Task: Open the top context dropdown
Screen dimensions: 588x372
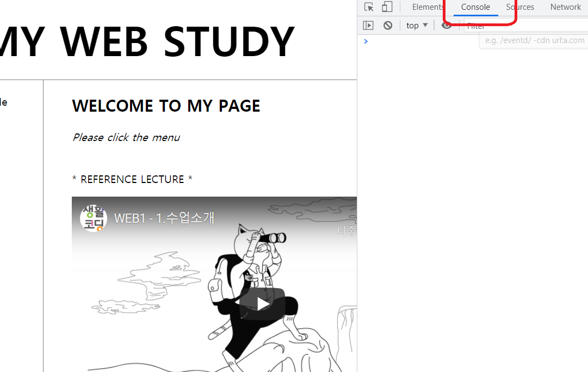Action: pos(417,26)
